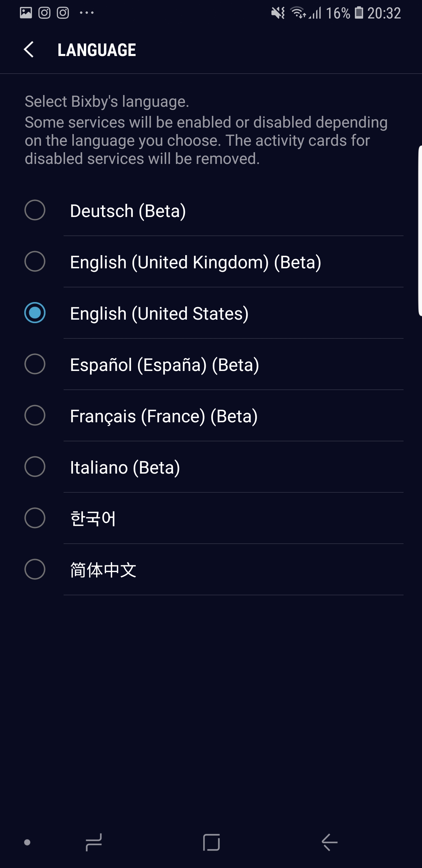Tap the gallery notification icon in status bar
The image size is (422, 868).
pyautogui.click(x=25, y=13)
